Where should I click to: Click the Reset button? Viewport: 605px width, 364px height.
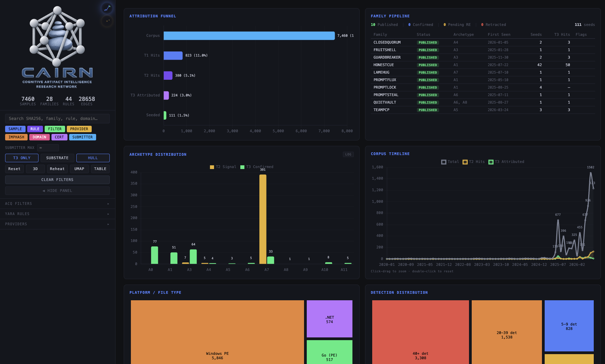click(14, 169)
